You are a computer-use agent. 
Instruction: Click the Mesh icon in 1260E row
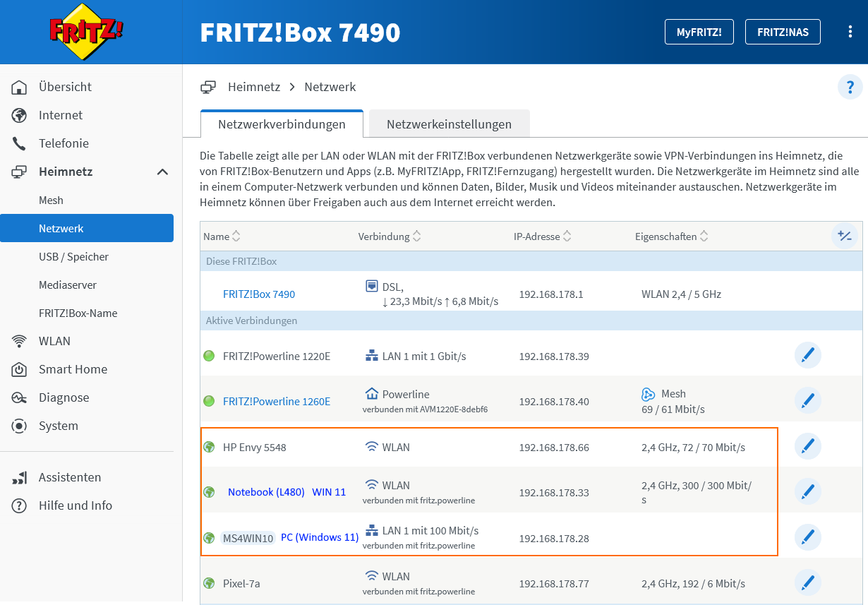pos(649,394)
